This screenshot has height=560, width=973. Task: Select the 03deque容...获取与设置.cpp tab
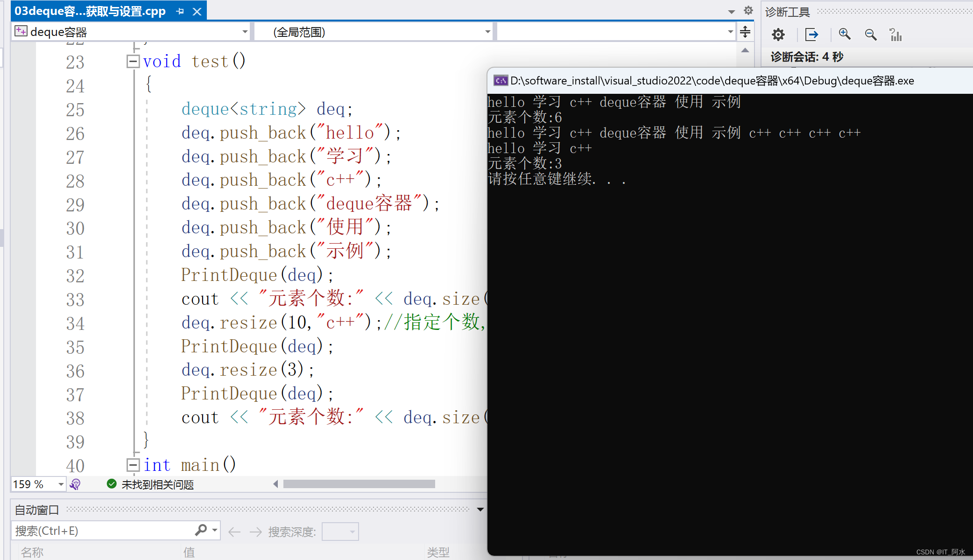pyautogui.click(x=90, y=11)
